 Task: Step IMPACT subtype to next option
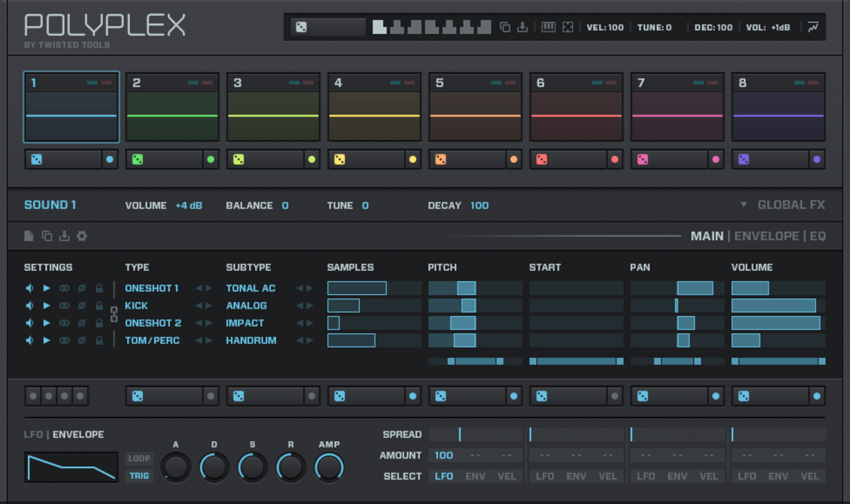coord(310,323)
